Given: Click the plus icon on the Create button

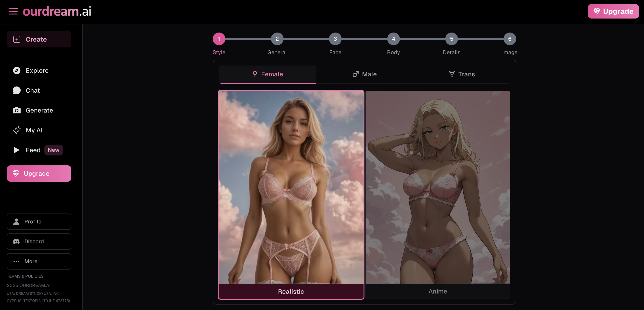Looking at the screenshot, I should tap(16, 39).
